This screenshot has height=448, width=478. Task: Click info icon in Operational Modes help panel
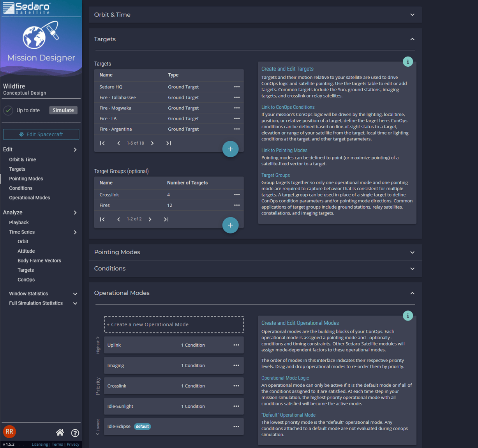pos(407,316)
